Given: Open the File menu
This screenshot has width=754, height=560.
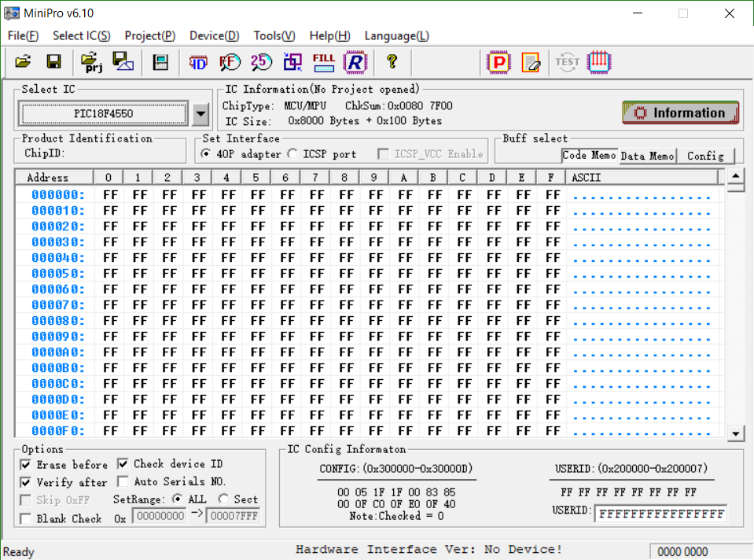Looking at the screenshot, I should (x=23, y=36).
